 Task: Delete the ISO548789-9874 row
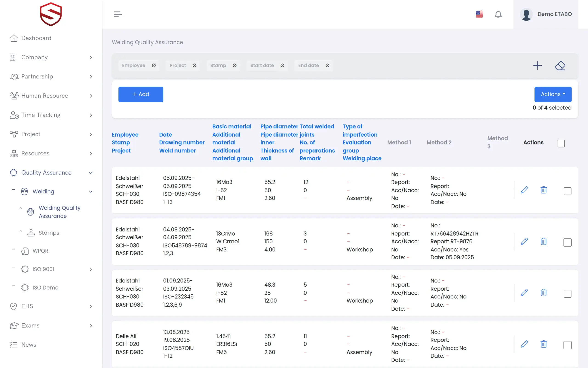coord(543,241)
